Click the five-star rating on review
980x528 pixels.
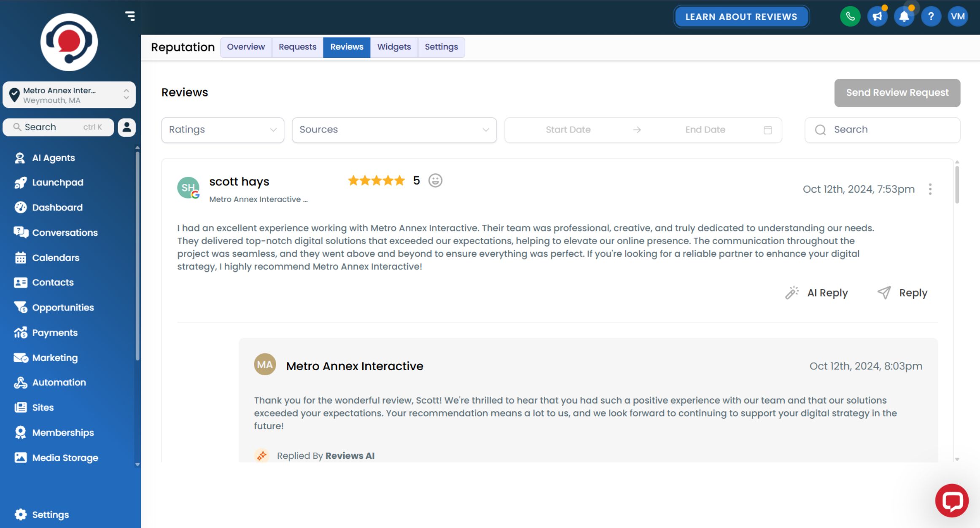point(376,180)
